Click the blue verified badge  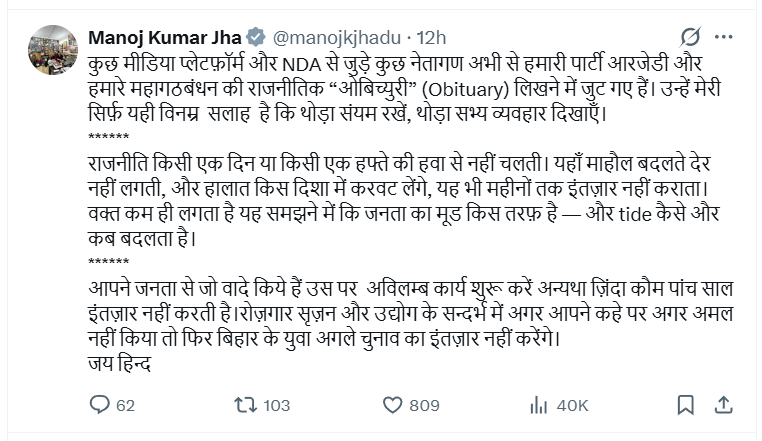click(x=257, y=37)
